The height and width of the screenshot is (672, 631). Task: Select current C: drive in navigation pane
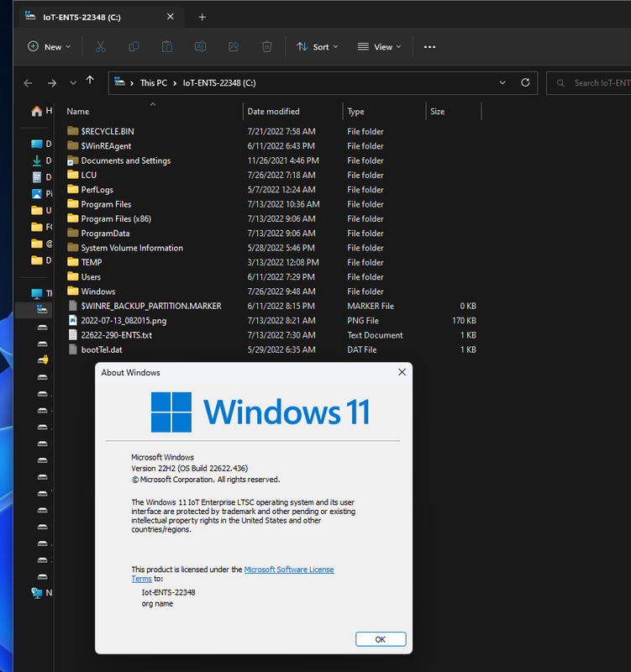tap(42, 309)
